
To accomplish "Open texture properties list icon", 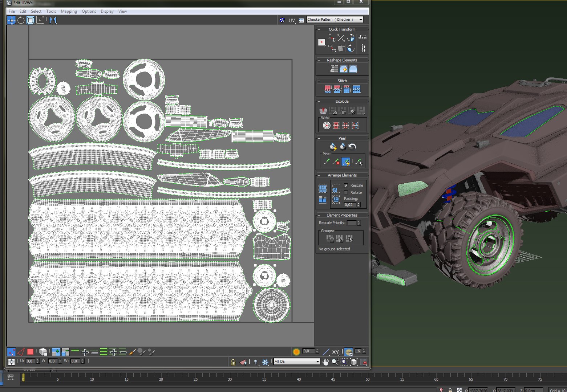I will point(301,20).
